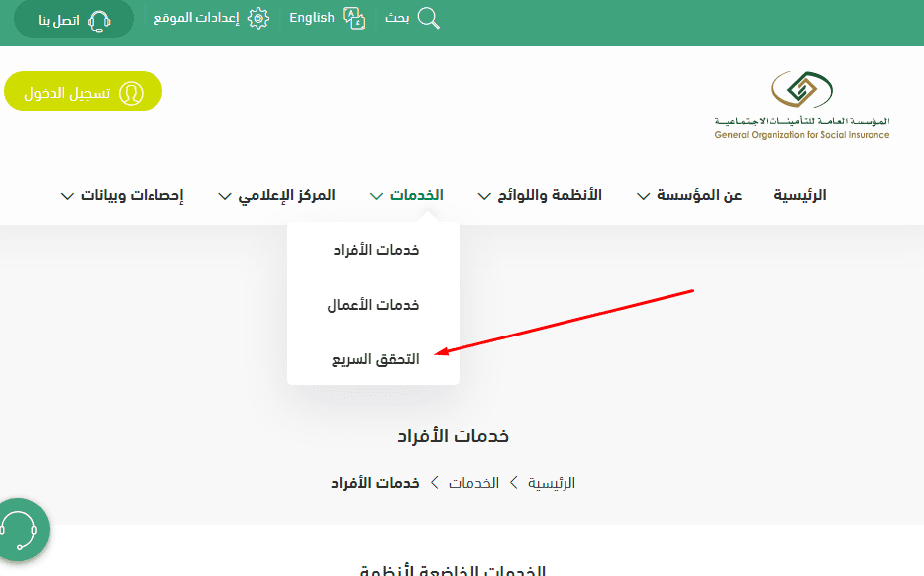The image size is (924, 576).
Task: Click الخدمات breadcrumb link
Action: pyautogui.click(x=473, y=483)
